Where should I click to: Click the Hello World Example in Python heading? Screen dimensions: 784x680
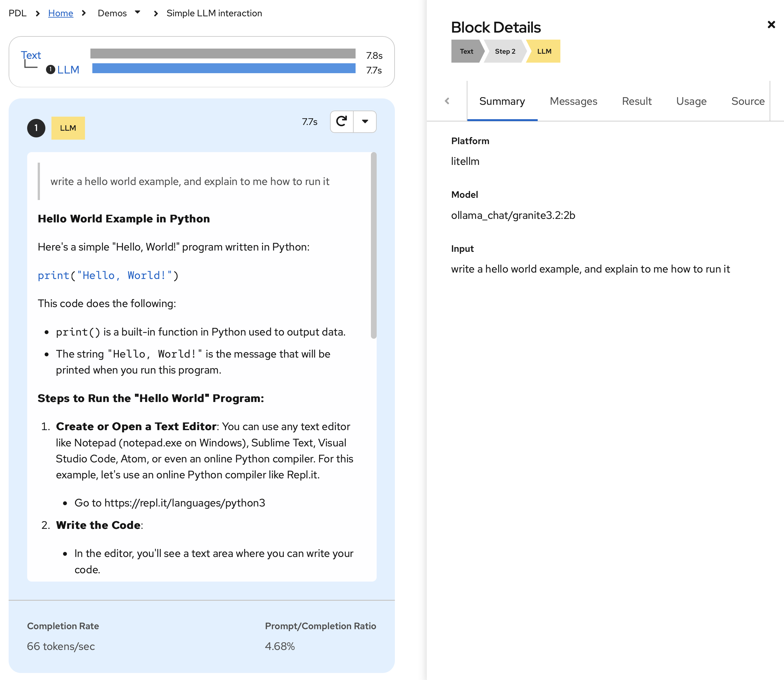(x=124, y=219)
